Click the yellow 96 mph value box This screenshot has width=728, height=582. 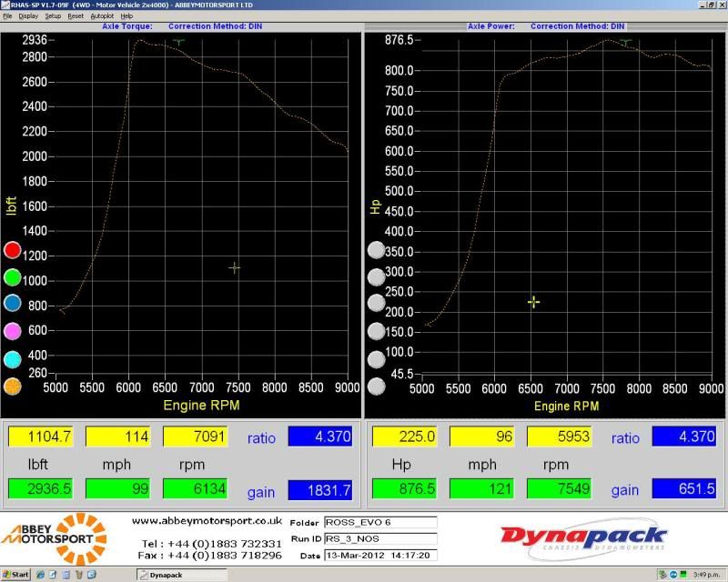pyautogui.click(x=482, y=436)
